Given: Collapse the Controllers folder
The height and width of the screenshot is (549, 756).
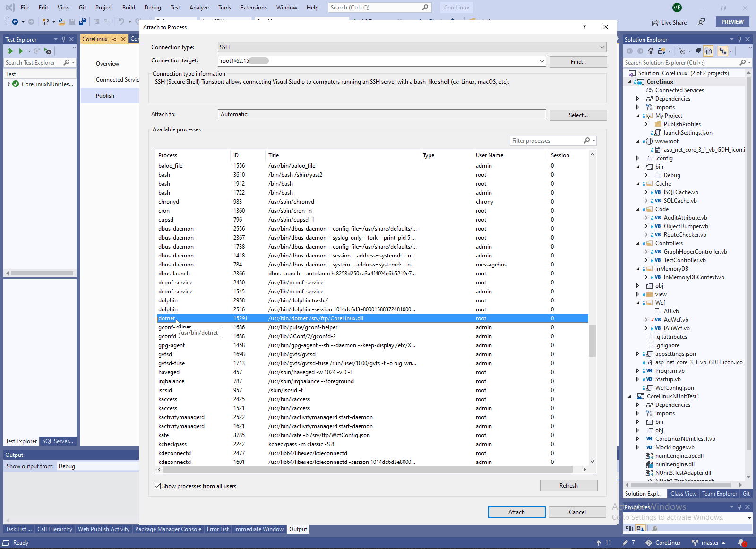Looking at the screenshot, I should tap(638, 243).
